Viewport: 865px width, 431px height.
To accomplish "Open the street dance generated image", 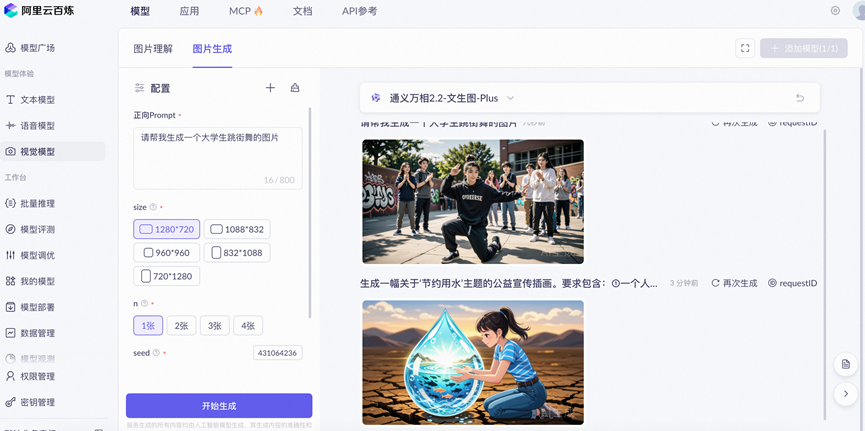I will coord(473,201).
